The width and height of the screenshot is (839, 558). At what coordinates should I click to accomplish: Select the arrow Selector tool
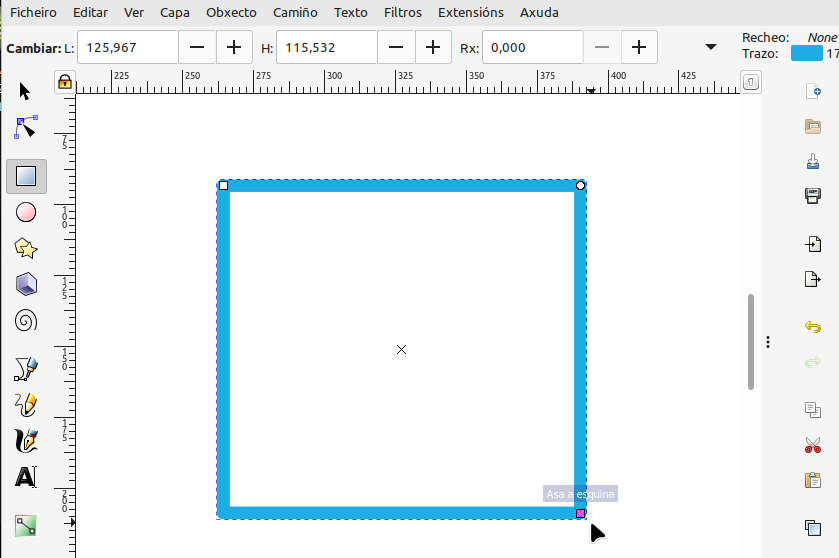25,91
